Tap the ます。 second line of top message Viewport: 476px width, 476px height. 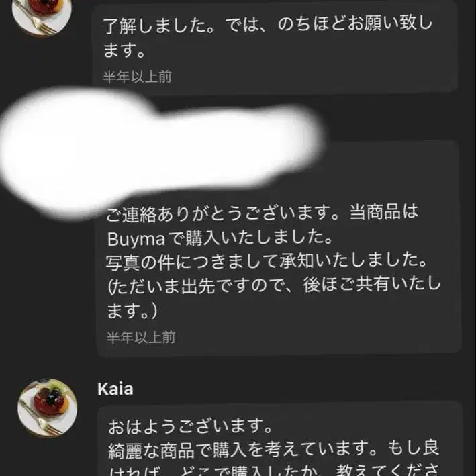coord(124,50)
